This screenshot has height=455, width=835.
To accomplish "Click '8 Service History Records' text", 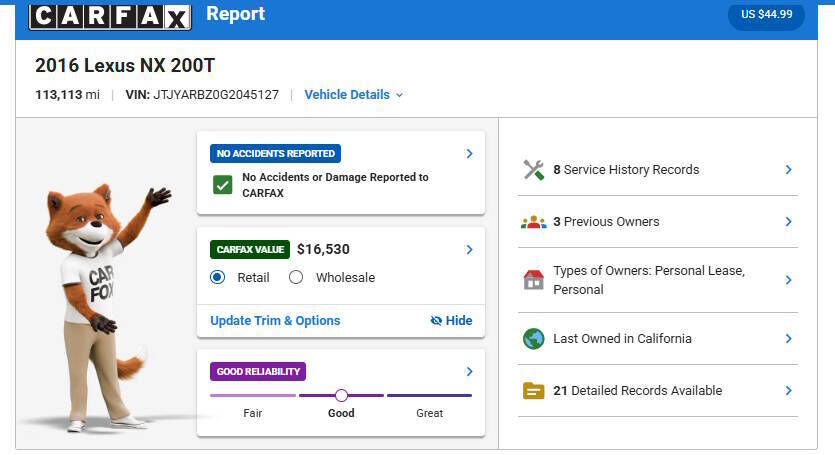I will [626, 170].
